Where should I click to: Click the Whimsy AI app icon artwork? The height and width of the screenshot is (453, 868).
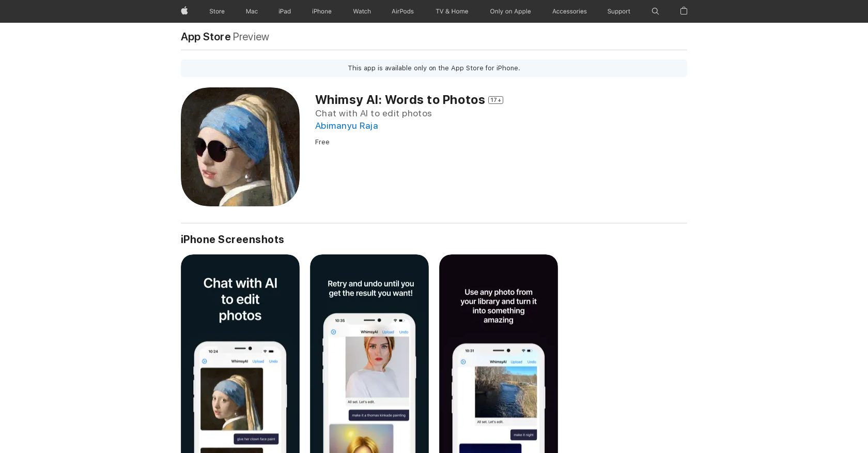tap(240, 147)
